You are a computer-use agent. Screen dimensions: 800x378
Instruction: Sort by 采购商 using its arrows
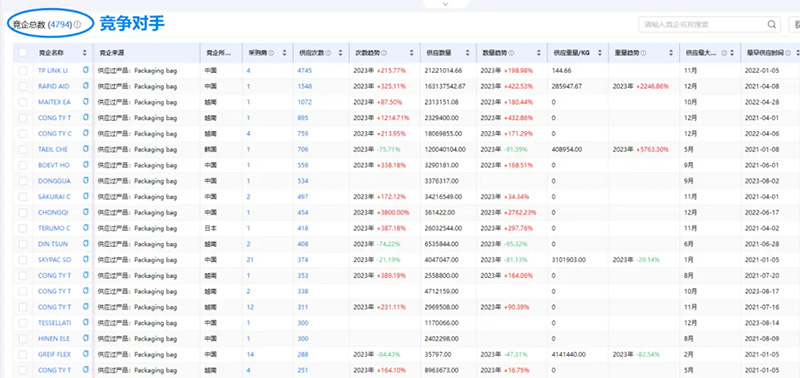[284, 53]
